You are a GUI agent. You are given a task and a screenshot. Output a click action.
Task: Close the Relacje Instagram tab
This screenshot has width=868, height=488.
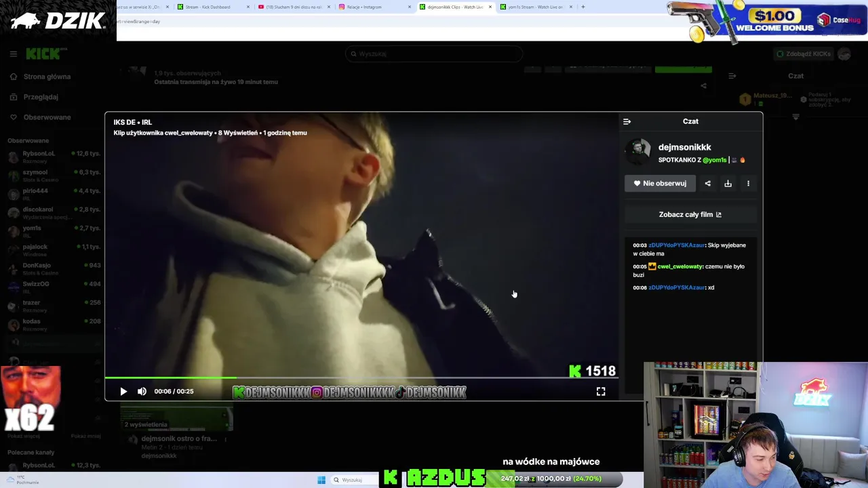(409, 7)
